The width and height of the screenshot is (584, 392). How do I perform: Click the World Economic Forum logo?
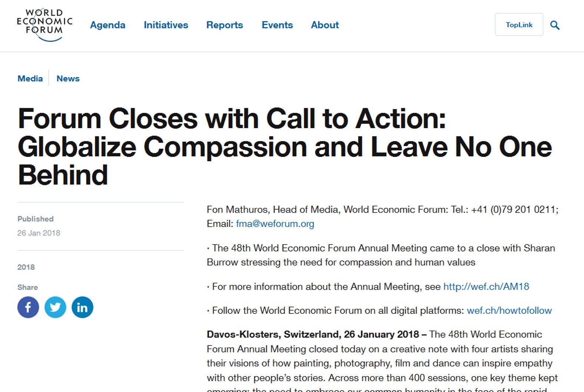[44, 24]
